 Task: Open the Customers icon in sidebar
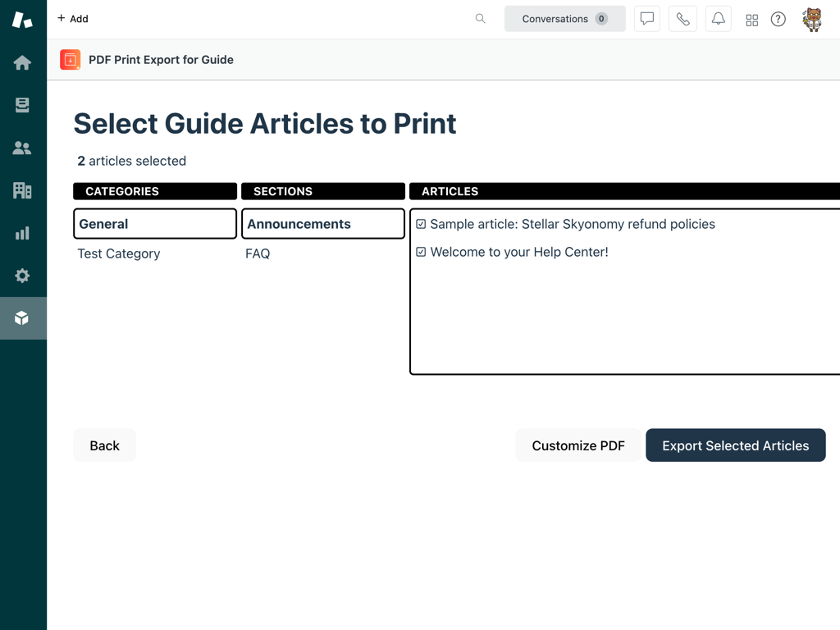[x=22, y=148]
